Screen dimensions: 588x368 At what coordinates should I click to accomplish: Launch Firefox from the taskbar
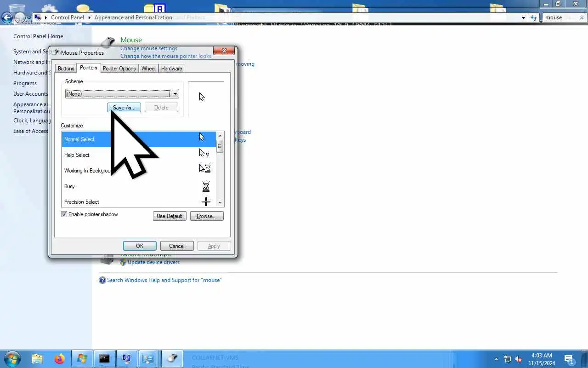pos(60,359)
